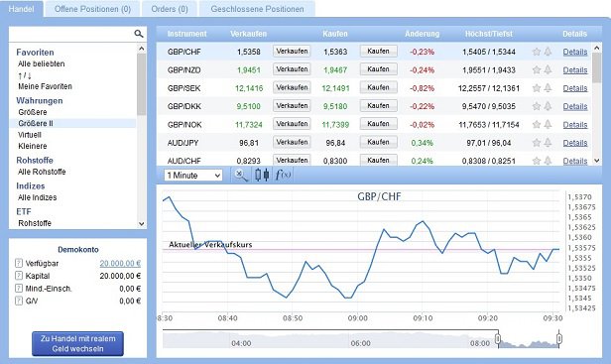The width and height of the screenshot is (611, 364).
Task: Toggle favorite star for GBP/CHF
Action: pyautogui.click(x=537, y=52)
